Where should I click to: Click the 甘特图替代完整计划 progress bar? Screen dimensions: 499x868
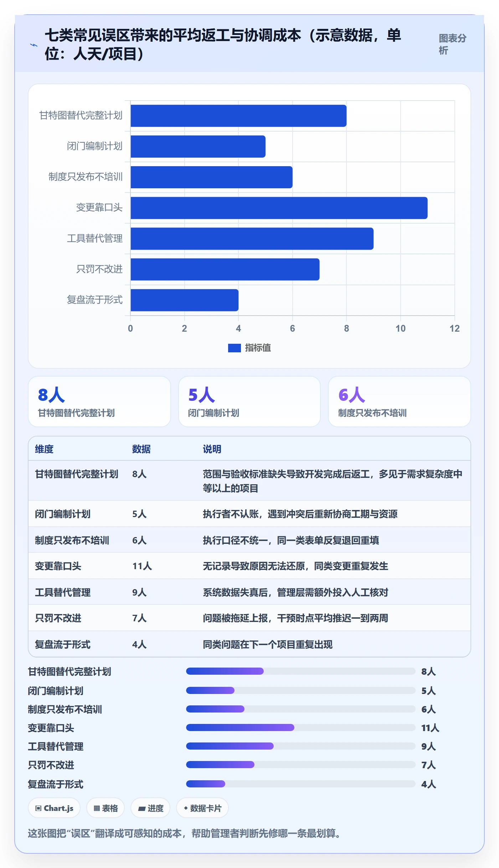301,671
